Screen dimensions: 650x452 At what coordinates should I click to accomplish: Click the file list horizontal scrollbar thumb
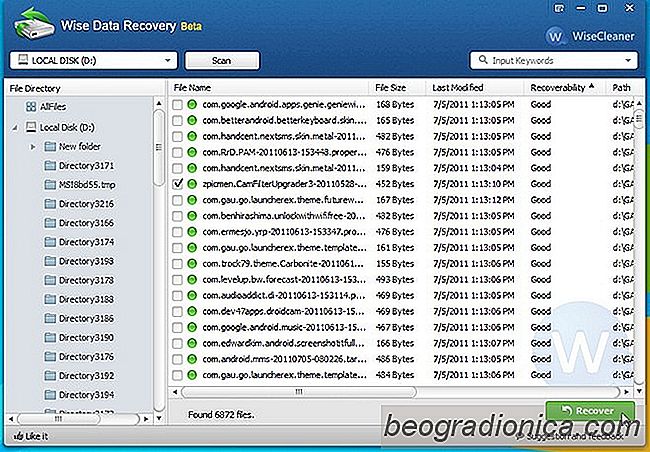(x=298, y=391)
